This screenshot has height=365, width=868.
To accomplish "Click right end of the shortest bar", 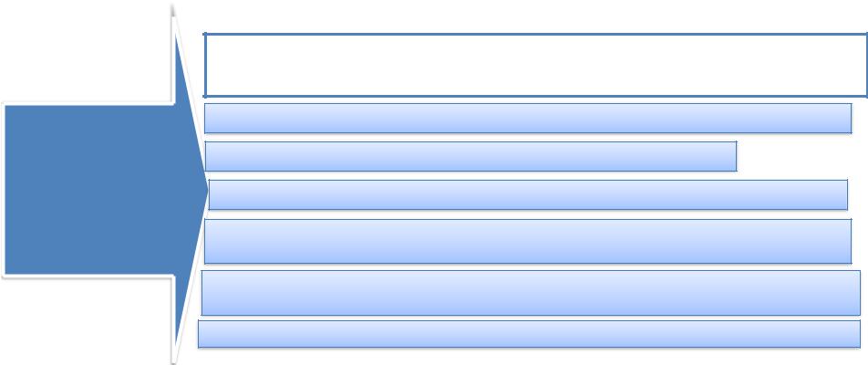I will click(x=730, y=156).
